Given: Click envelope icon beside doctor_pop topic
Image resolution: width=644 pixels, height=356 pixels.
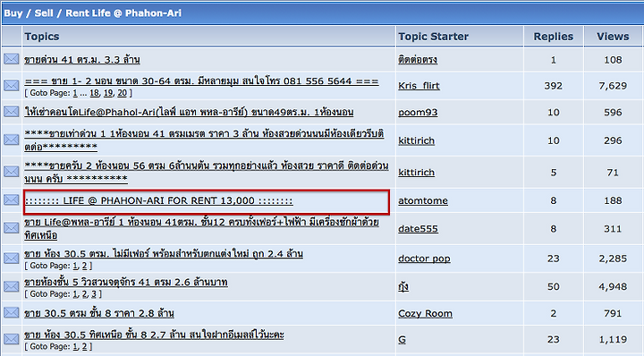Looking at the screenshot, I should [x=11, y=258].
